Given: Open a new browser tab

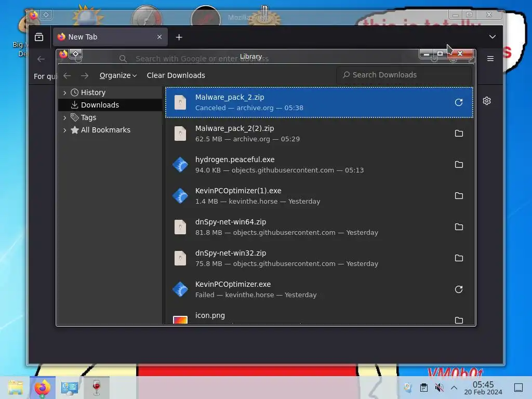Looking at the screenshot, I should pyautogui.click(x=179, y=37).
